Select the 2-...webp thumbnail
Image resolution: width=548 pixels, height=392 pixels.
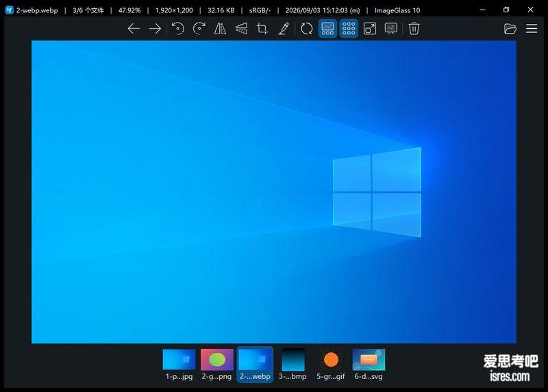pyautogui.click(x=255, y=365)
